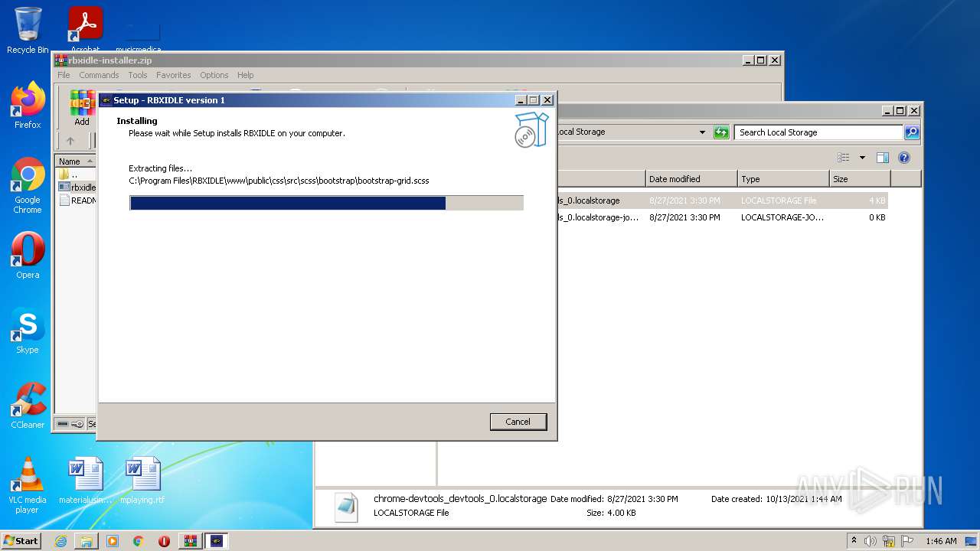Viewport: 980px width, 551px height.
Task: Open Google Chrome desktop shortcut
Action: tap(28, 185)
